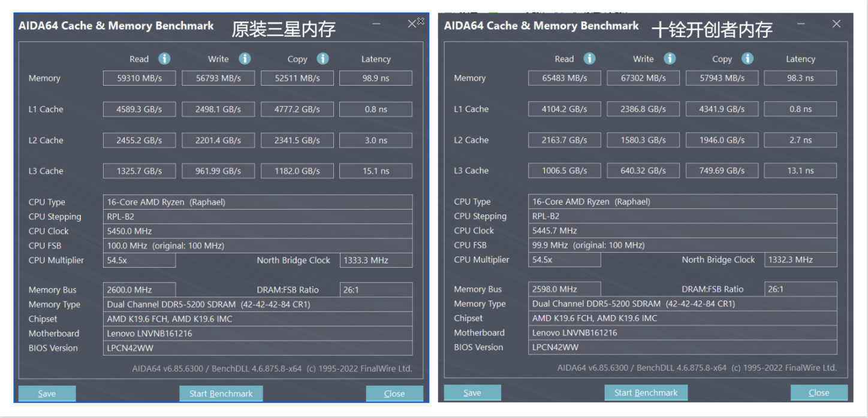Screen dimensions: 868x418
Task: Select L3 Cache write 961.99 GB/s
Action: point(218,171)
